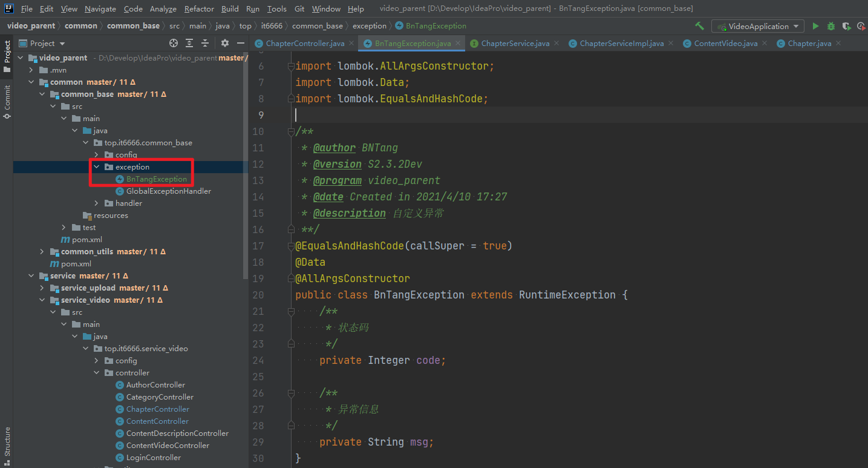Open the File menu
This screenshot has width=868, height=468.
click(x=27, y=8)
